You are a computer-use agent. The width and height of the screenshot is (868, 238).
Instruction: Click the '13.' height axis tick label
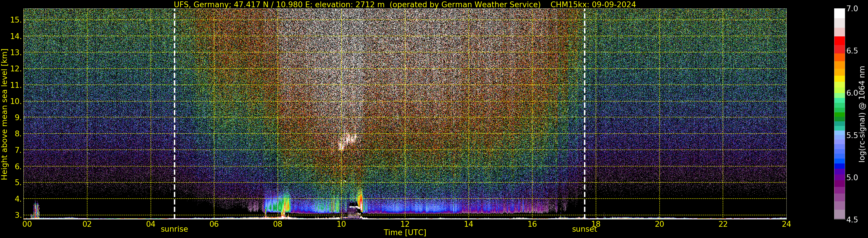16,53
